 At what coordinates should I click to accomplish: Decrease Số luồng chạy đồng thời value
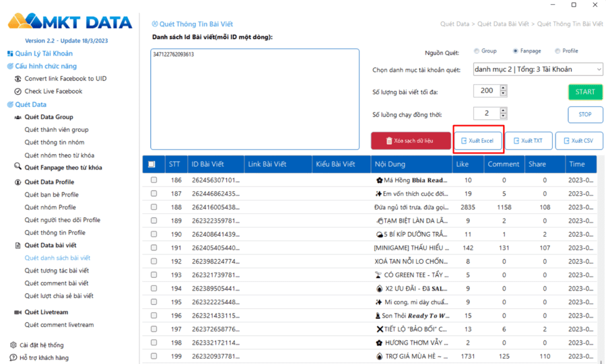(x=503, y=116)
